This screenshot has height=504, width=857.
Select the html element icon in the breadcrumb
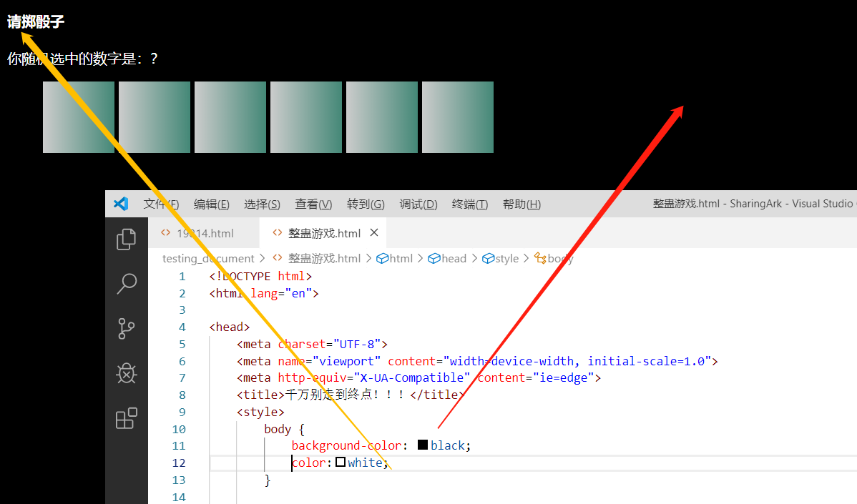tap(383, 258)
